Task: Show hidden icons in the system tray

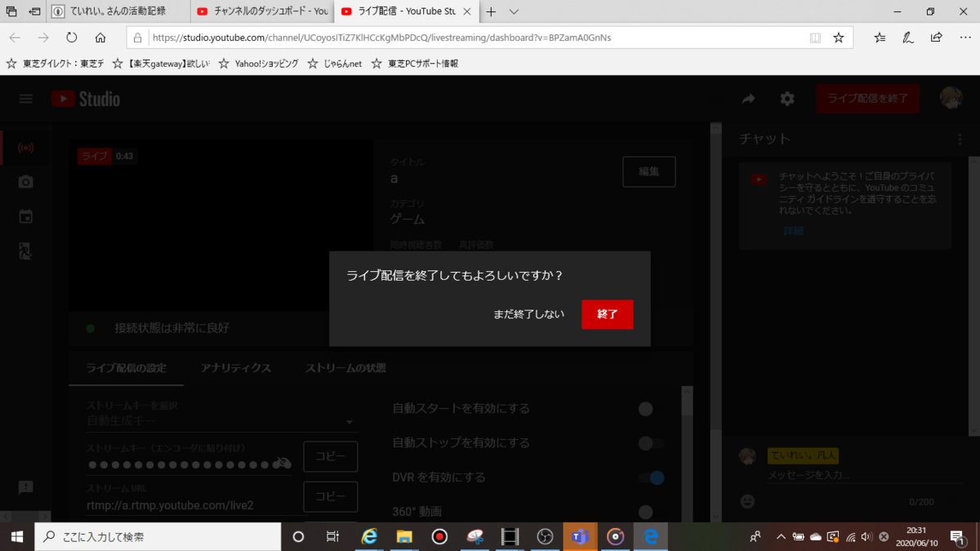Action: (x=781, y=537)
